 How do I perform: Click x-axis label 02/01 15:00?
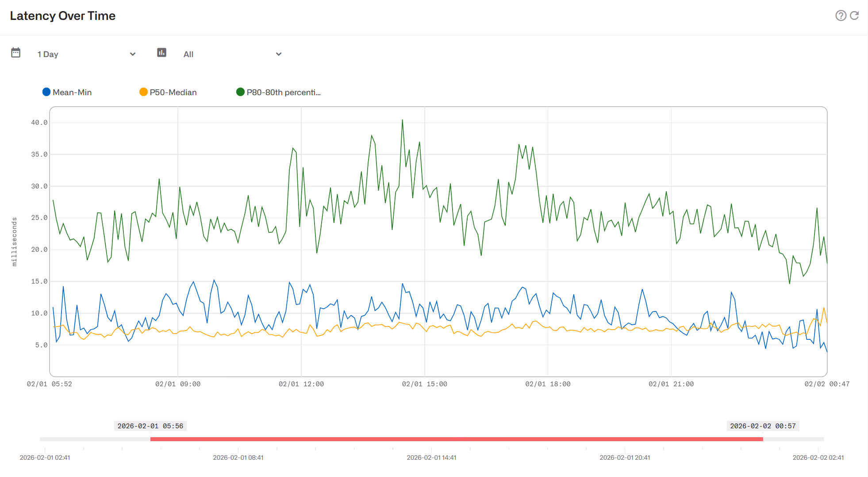(x=425, y=384)
